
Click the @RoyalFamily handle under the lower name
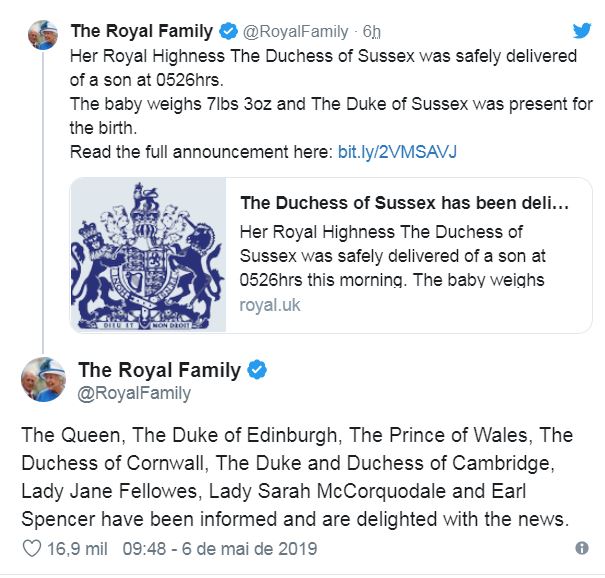coord(134,394)
